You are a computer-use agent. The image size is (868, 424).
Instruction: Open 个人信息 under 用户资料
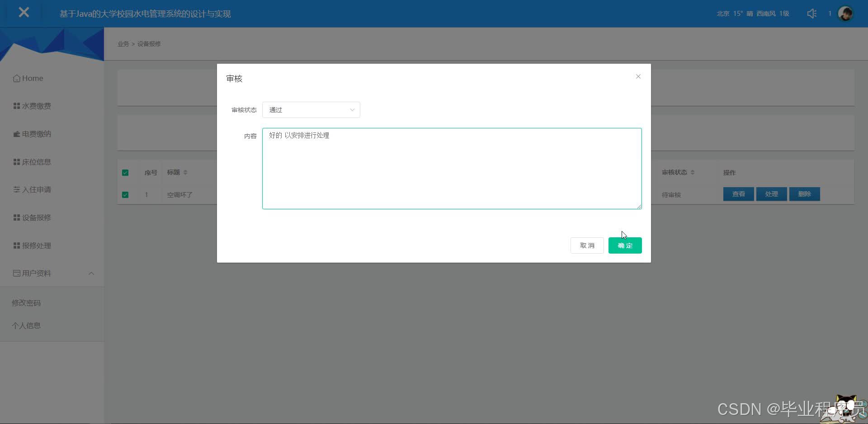(26, 325)
